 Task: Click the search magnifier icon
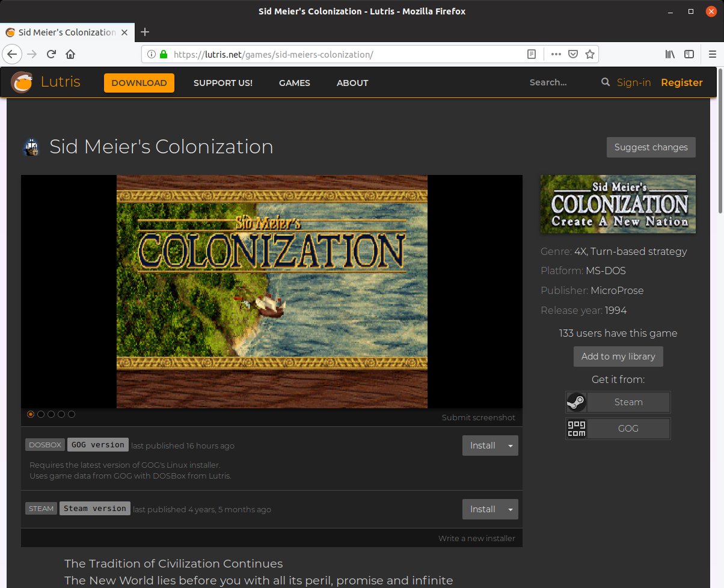pyautogui.click(x=606, y=82)
